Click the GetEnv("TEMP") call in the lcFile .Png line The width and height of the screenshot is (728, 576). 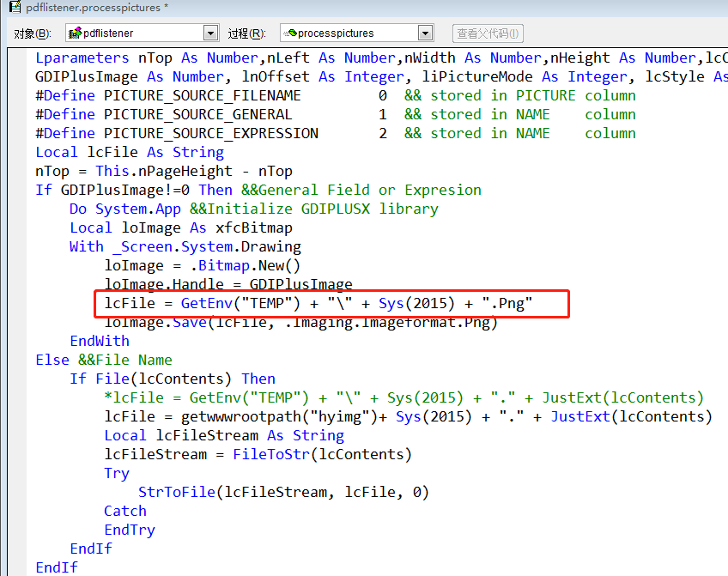[x=240, y=304]
